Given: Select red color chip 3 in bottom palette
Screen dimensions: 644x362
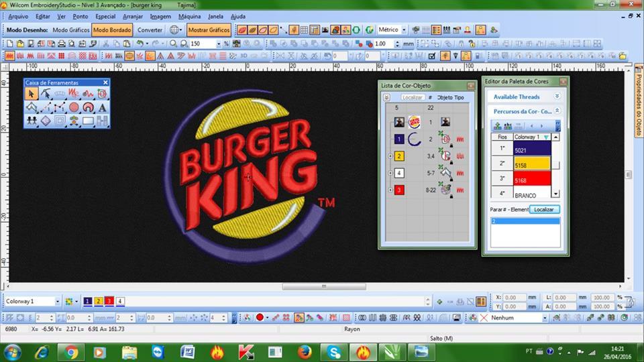Looking at the screenshot, I should point(109,301).
